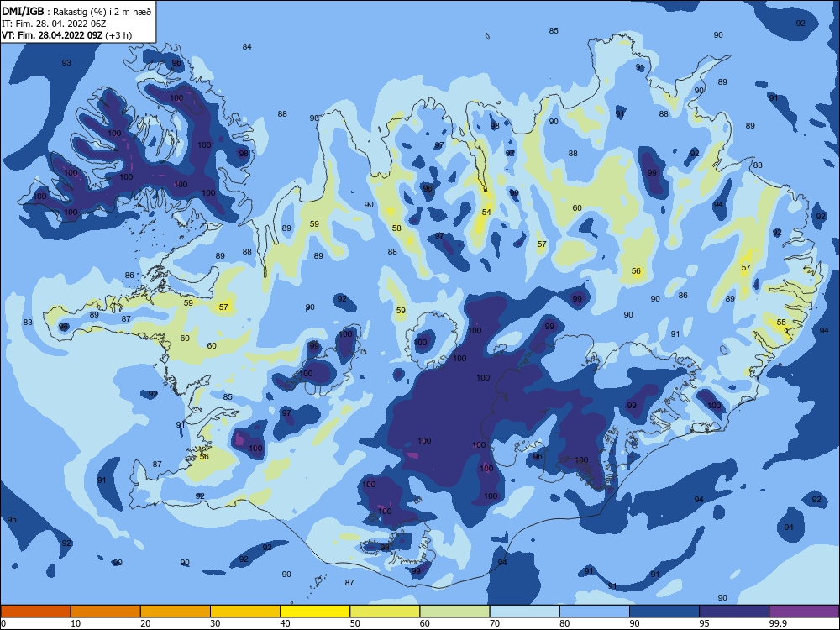This screenshot has height=630, width=840.
Task: Click the 70–80 pale blue legend swatch
Action: [524, 612]
